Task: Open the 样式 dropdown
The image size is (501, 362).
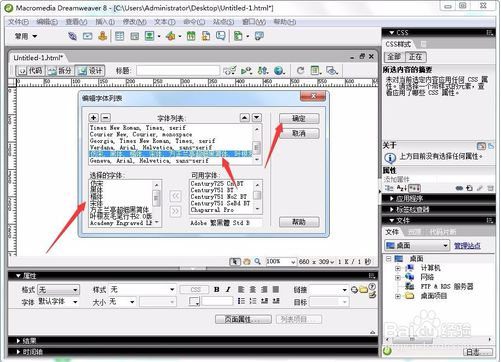Action: [143, 289]
